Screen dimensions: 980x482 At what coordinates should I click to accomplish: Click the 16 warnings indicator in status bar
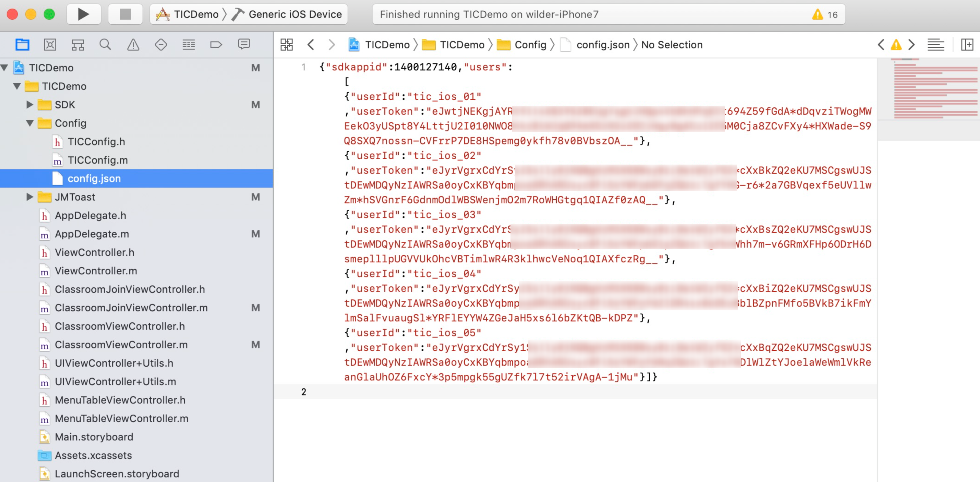[825, 14]
